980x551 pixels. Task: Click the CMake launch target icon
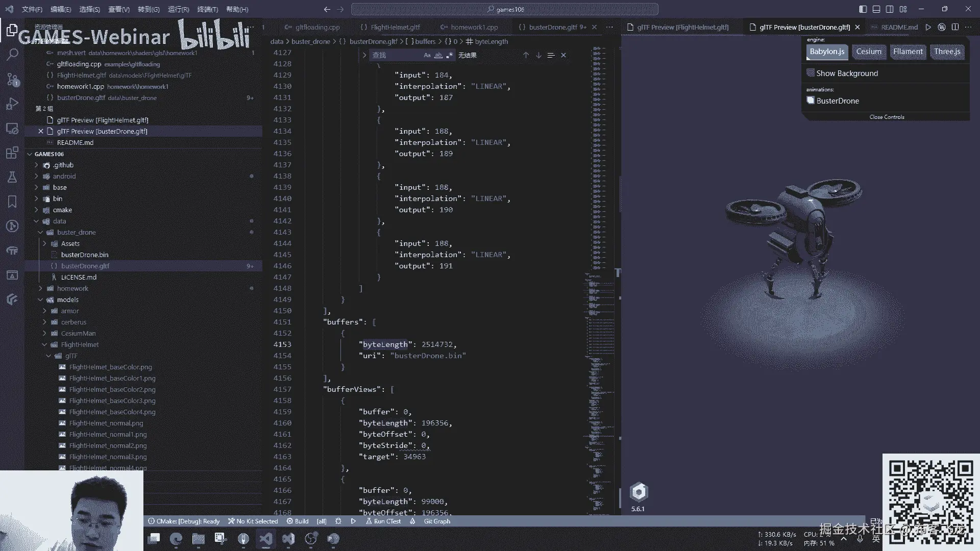(x=353, y=521)
